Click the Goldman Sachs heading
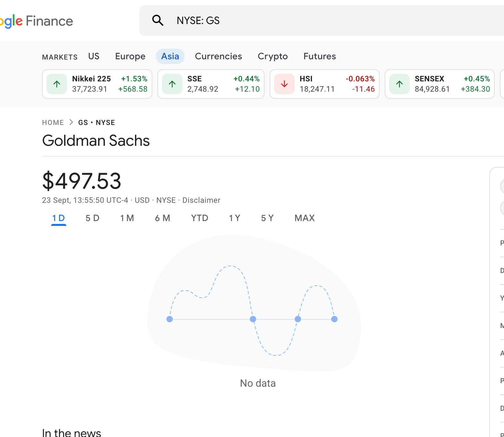Image resolution: width=504 pixels, height=437 pixels. click(96, 141)
